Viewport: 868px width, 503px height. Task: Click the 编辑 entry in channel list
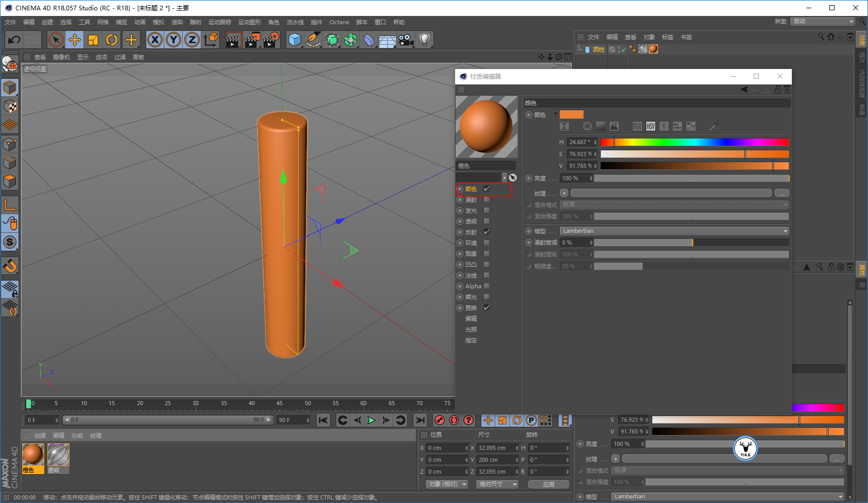pos(471,319)
